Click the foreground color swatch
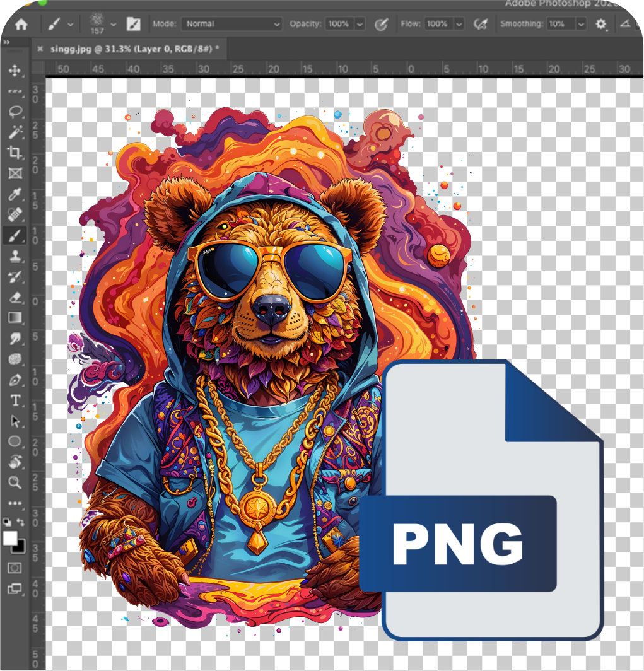 (10, 538)
